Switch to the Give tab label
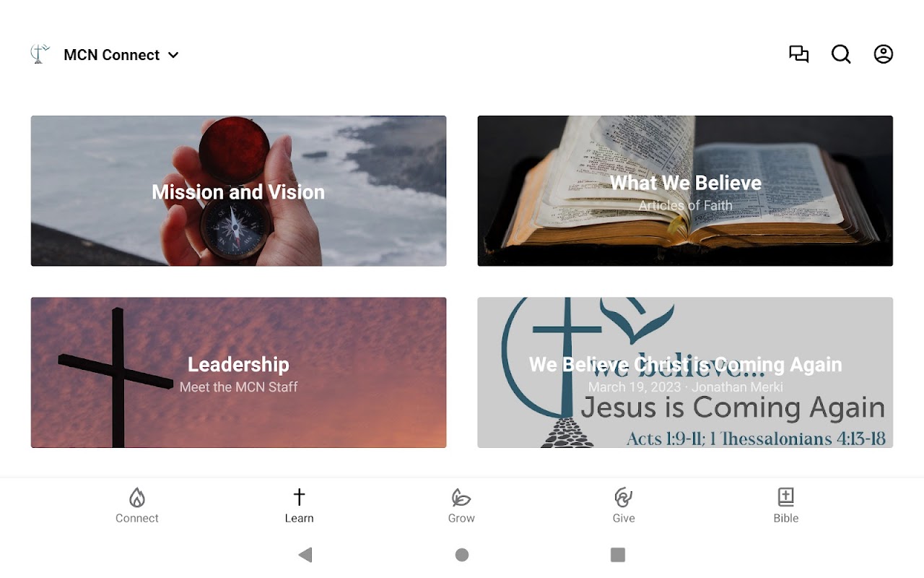This screenshot has width=924, height=578. (x=624, y=518)
